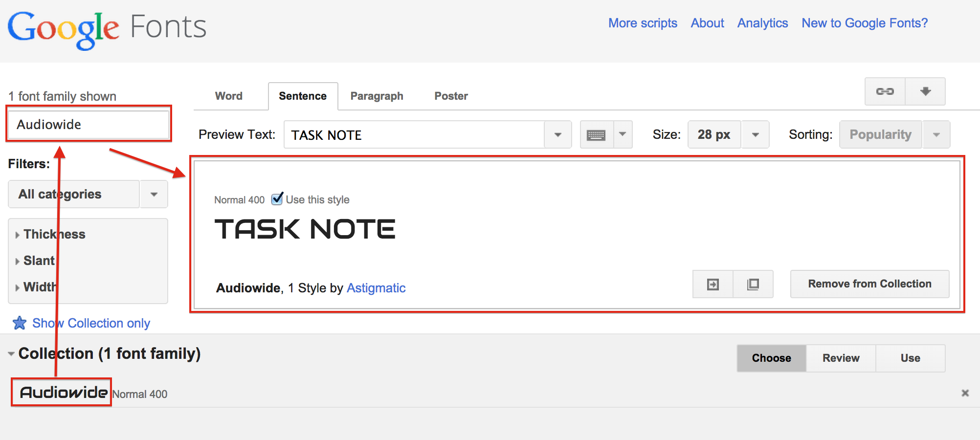Open the Preview Text dropdown arrow
This screenshot has height=440, width=980.
(x=558, y=135)
